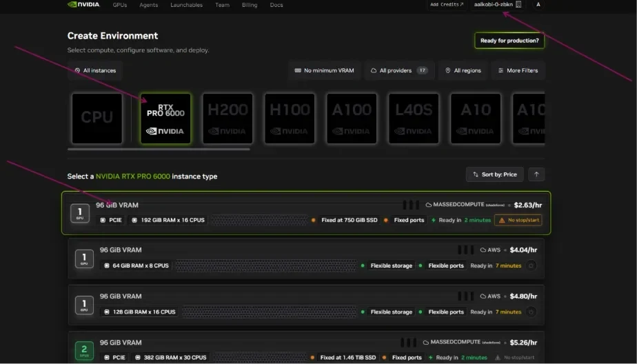Open the Docs link
The image size is (637, 364).
(x=276, y=5)
